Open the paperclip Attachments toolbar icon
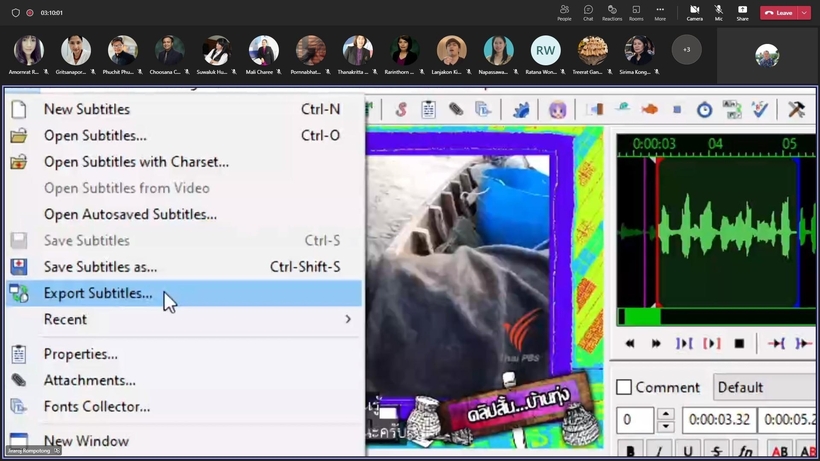 coord(455,109)
